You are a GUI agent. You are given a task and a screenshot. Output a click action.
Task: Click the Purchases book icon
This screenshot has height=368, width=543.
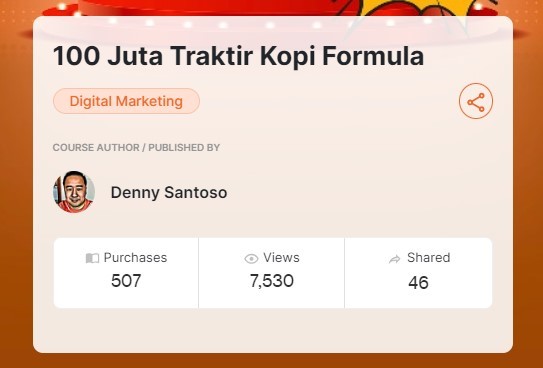click(x=92, y=258)
